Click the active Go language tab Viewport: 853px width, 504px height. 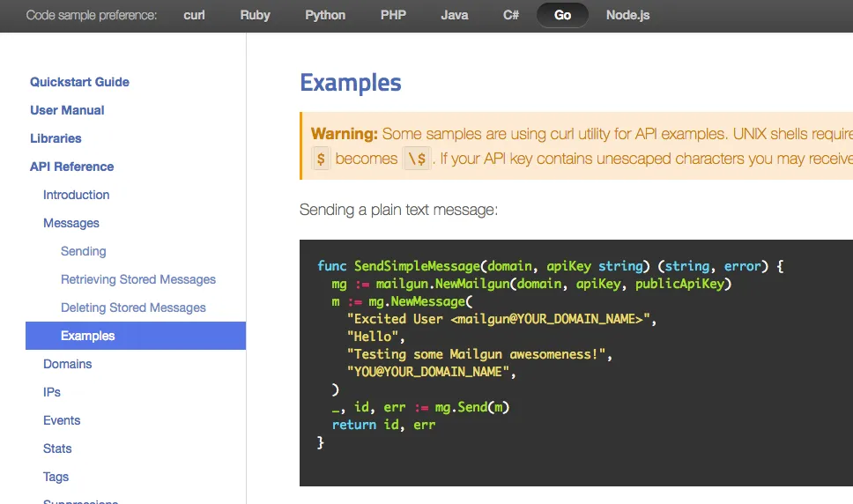(x=562, y=15)
